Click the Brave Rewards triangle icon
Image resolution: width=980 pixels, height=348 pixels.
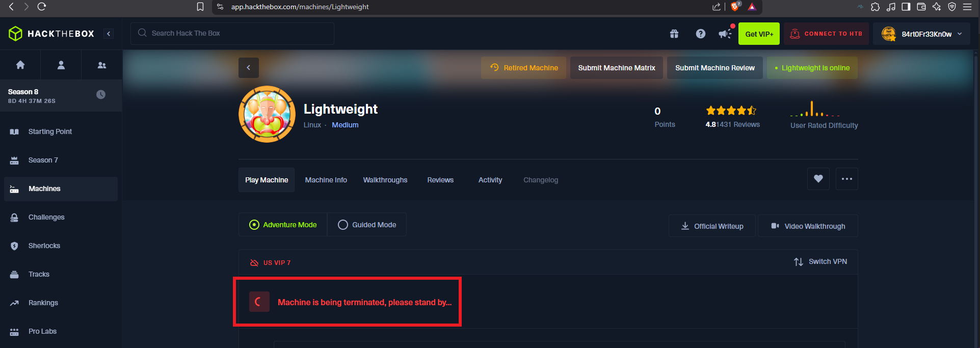(752, 7)
